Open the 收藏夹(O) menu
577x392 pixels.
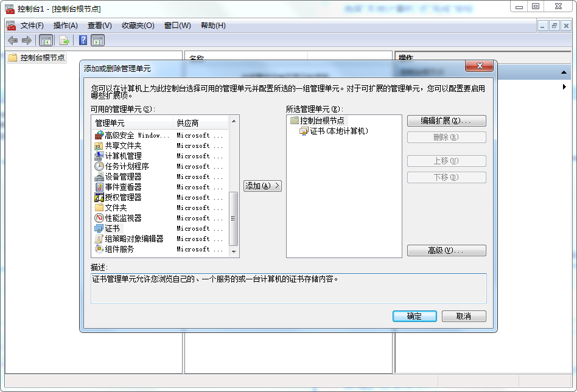pyautogui.click(x=138, y=26)
